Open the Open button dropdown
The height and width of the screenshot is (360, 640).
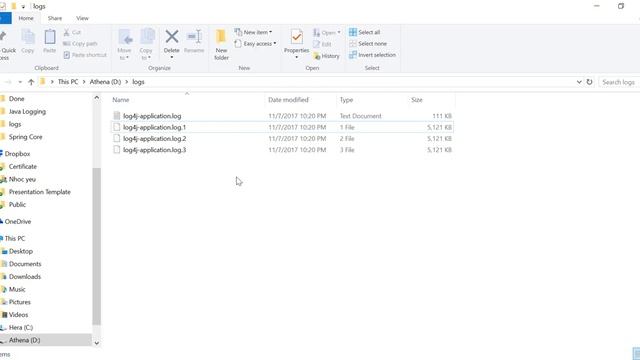pos(339,32)
